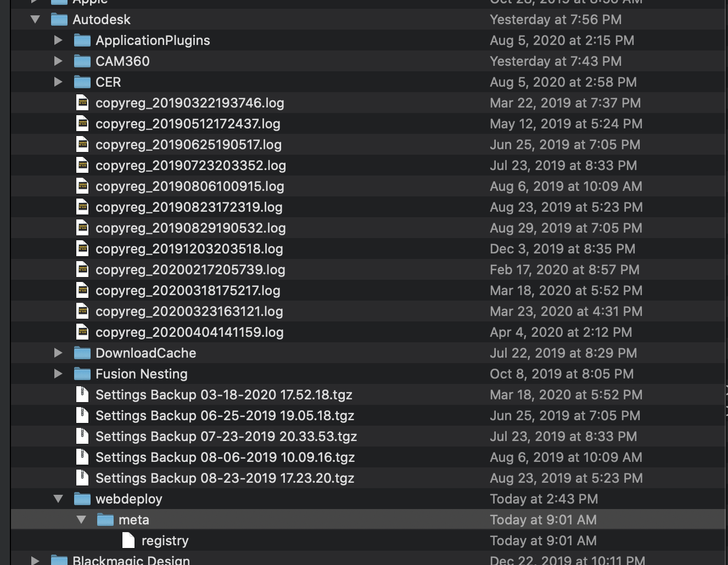Image resolution: width=728 pixels, height=565 pixels.
Task: Click the ApplicationPlugins folder icon
Action: (x=82, y=40)
